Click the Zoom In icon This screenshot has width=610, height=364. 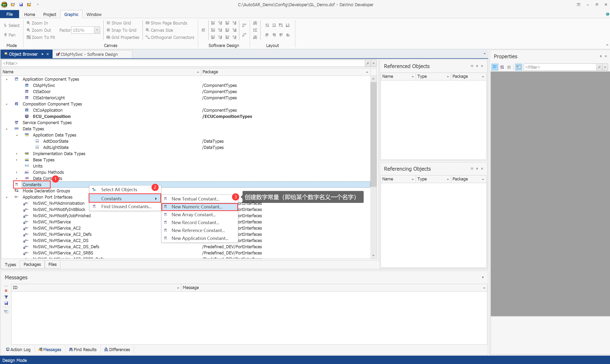(28, 23)
